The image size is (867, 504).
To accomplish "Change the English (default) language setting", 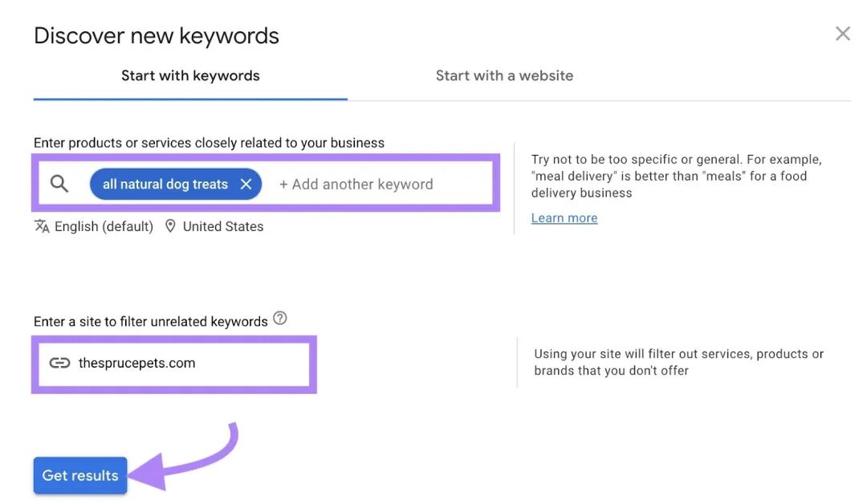I will (x=104, y=226).
